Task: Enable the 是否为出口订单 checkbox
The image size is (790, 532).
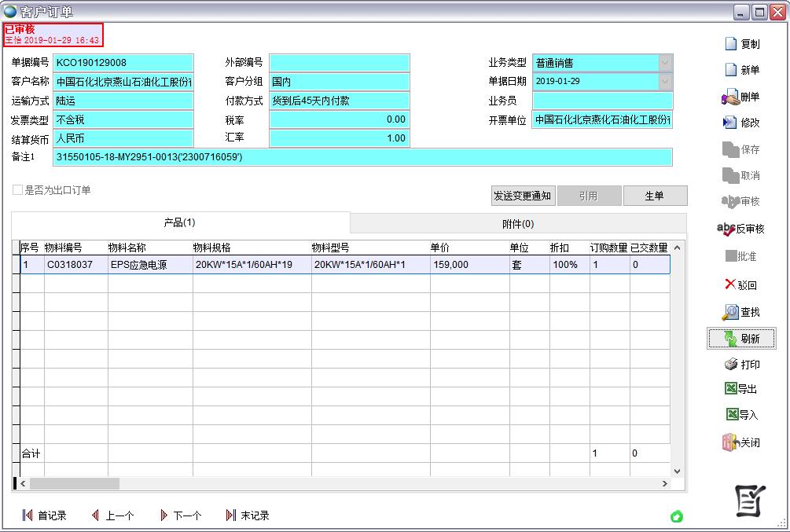Action: coord(17,190)
